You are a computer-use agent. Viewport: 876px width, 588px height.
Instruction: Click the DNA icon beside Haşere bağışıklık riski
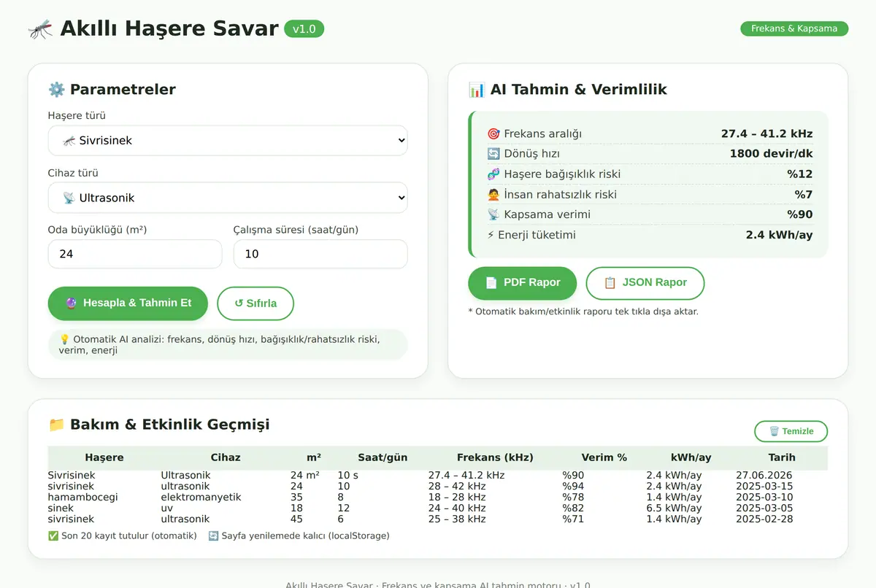[493, 174]
